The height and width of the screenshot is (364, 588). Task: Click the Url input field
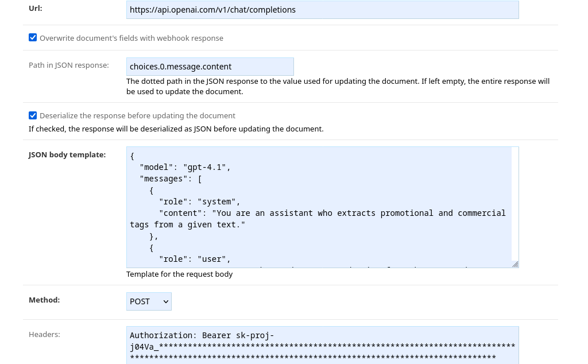(x=323, y=10)
